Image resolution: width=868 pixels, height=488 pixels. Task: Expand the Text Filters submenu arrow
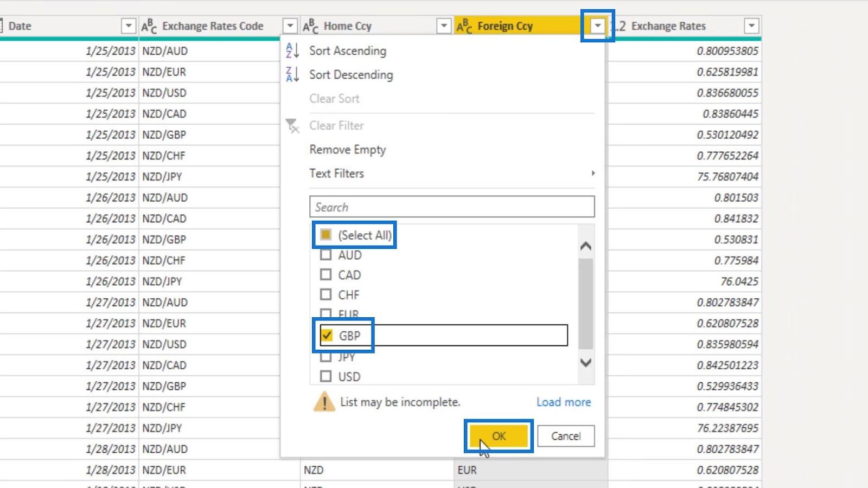click(x=593, y=174)
